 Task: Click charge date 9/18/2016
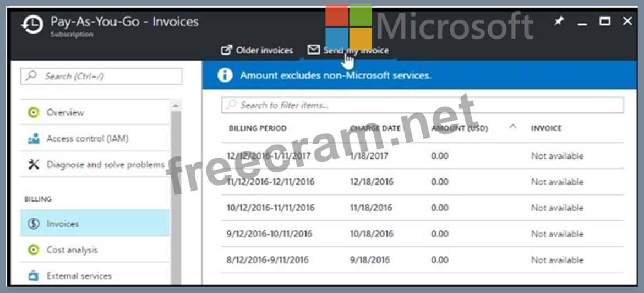[x=369, y=260]
